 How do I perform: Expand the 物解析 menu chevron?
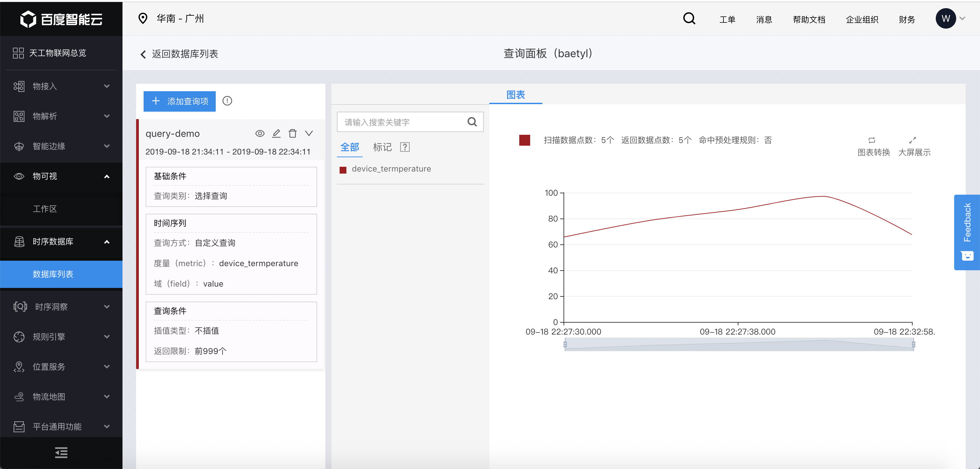(107, 116)
